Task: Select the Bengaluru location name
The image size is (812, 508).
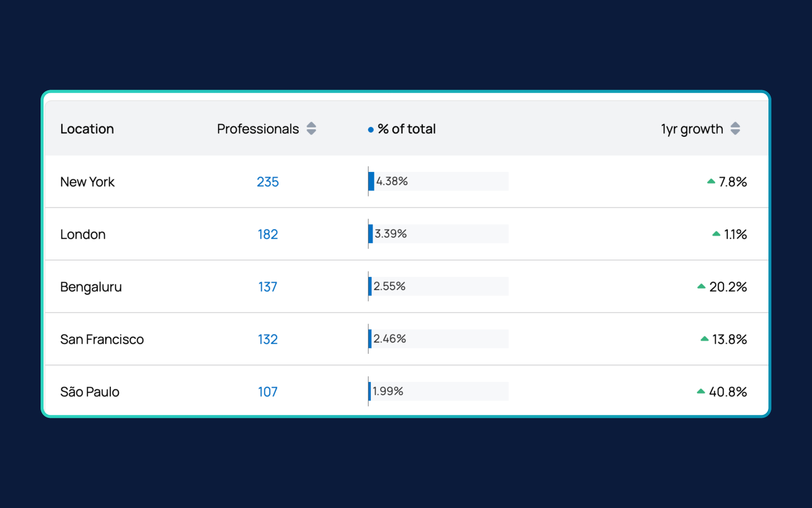Action: coord(91,287)
